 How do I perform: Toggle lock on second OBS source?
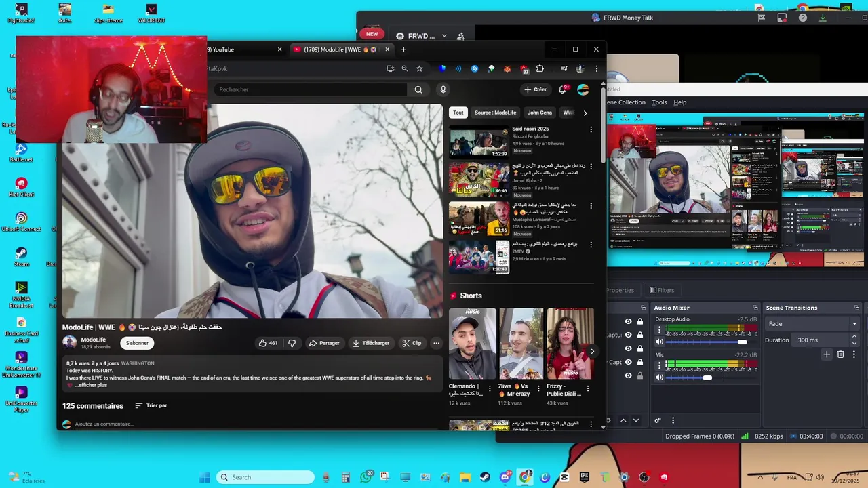click(639, 335)
